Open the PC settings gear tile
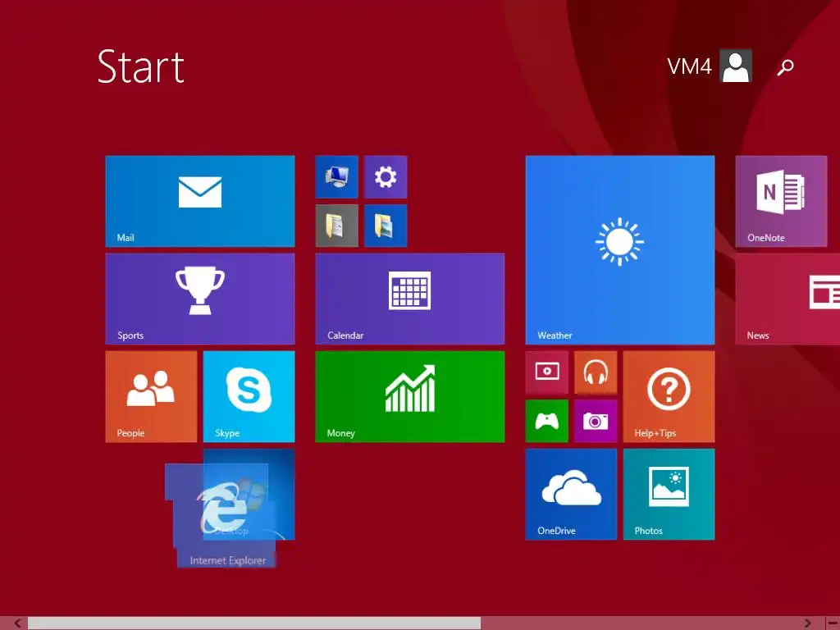Screen dimensions: 840x630 (386, 177)
